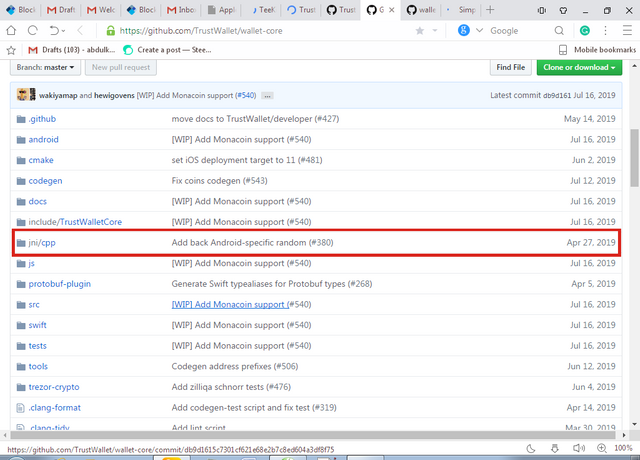Switch to the Simp browser tab
Viewport: 640px width, 460px height.
[x=461, y=10]
